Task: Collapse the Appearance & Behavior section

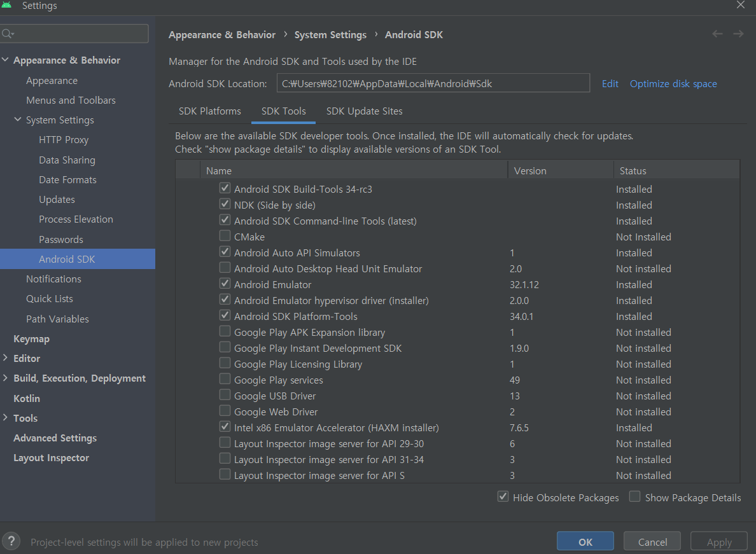Action: point(5,60)
